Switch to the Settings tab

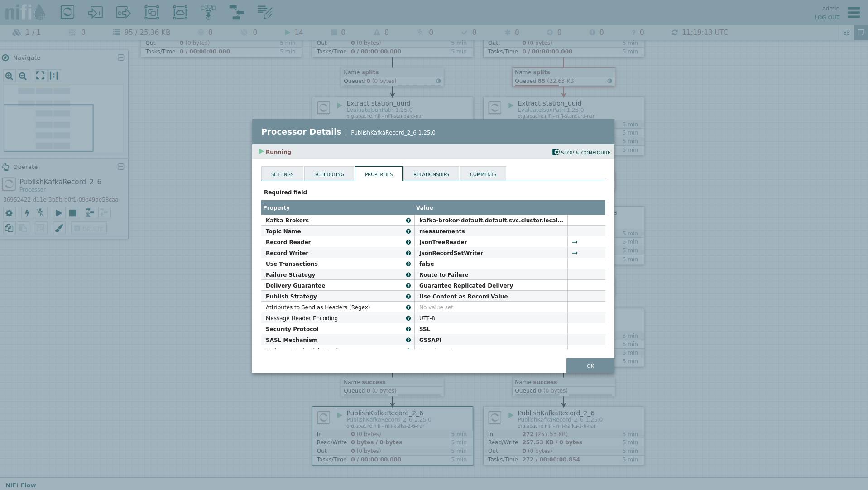point(282,174)
